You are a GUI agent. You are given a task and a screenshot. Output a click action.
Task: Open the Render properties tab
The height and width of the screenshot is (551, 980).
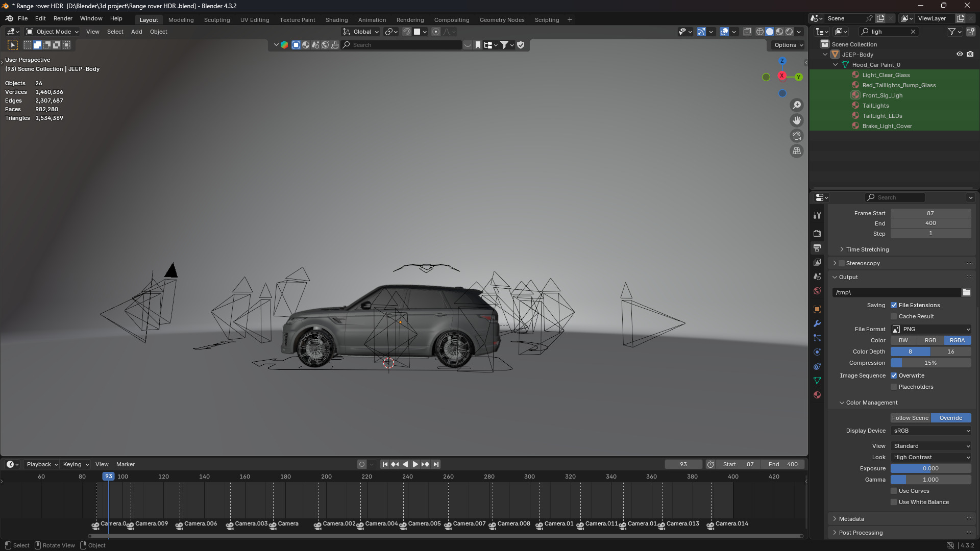(x=817, y=233)
